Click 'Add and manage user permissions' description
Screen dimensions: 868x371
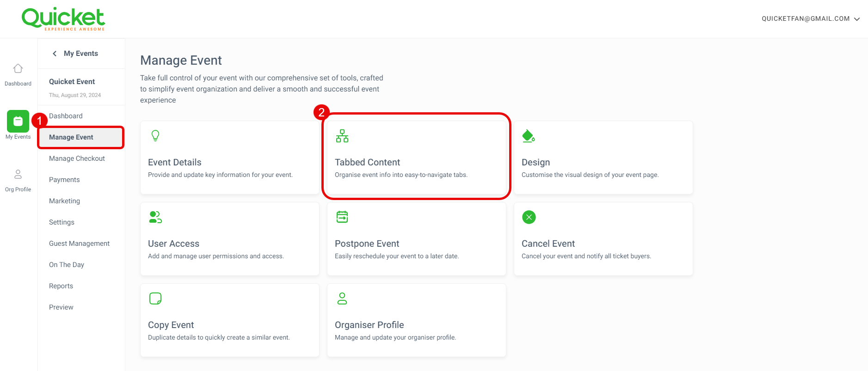(216, 256)
